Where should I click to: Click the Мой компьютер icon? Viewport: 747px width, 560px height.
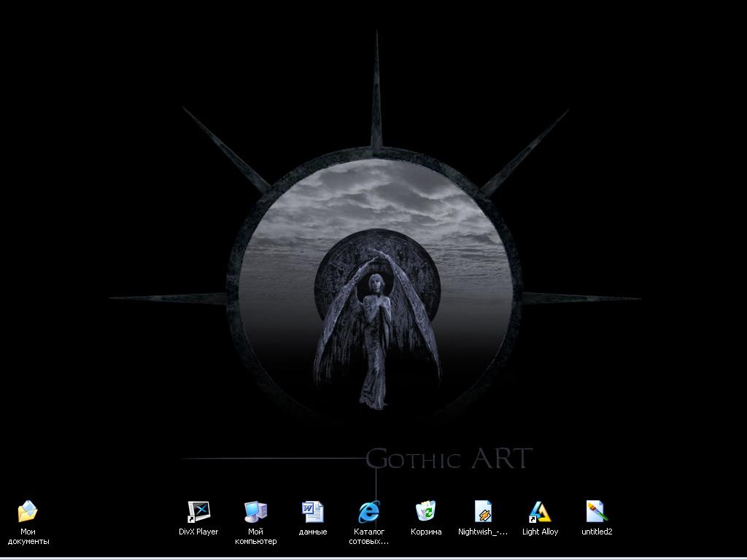(255, 512)
